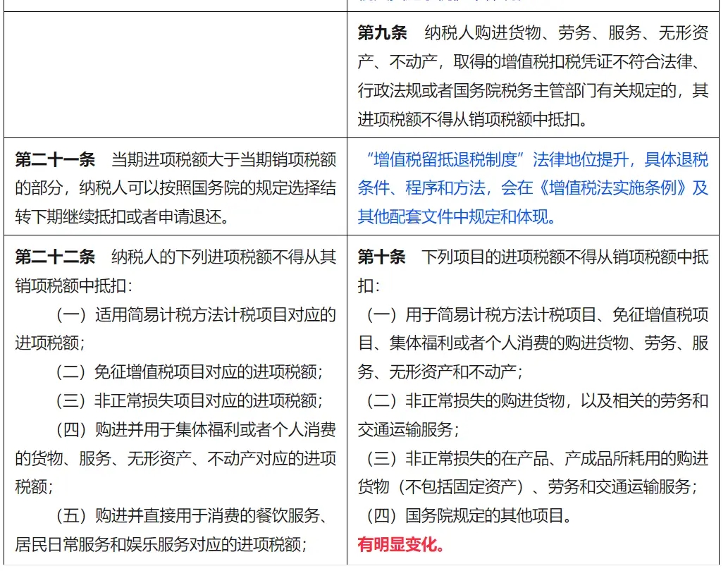Click line 目、集体福利或者个人消费的购进货物、劳务、服

click(533, 343)
